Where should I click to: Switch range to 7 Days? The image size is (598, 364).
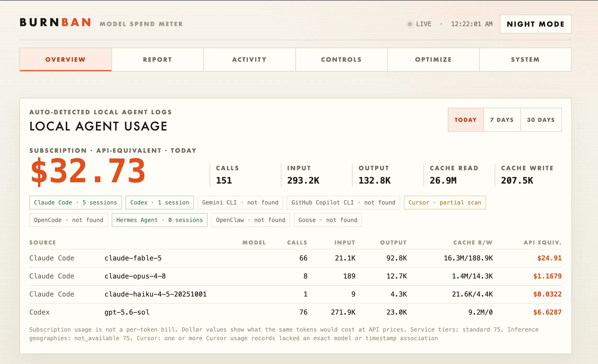point(502,120)
